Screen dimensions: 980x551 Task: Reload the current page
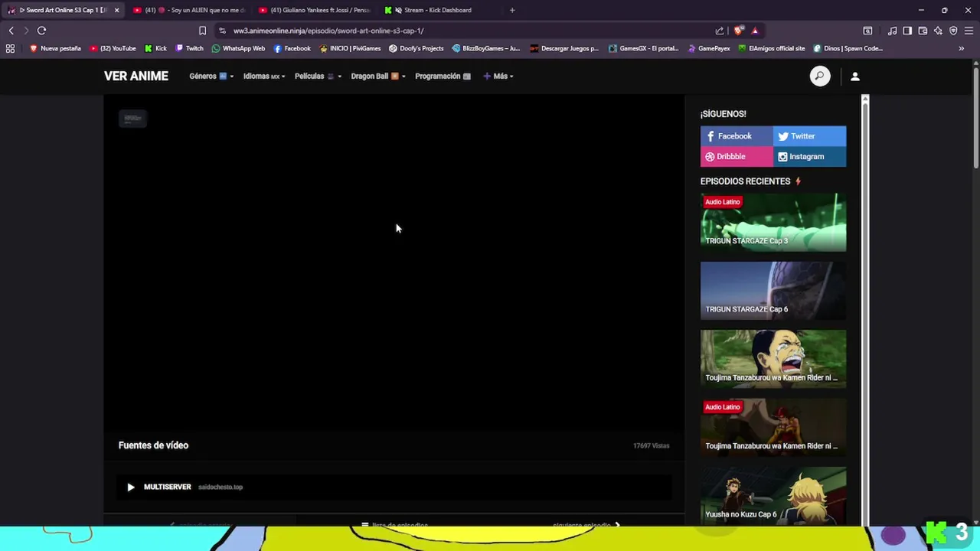click(x=41, y=31)
